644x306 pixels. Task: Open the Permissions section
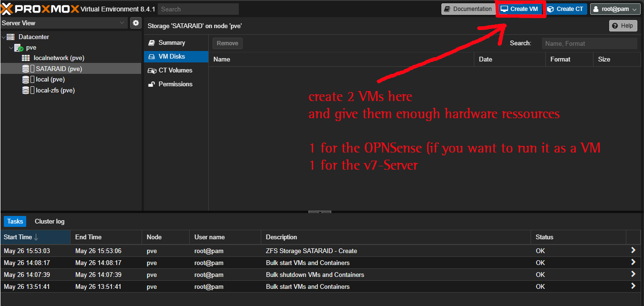(x=176, y=84)
